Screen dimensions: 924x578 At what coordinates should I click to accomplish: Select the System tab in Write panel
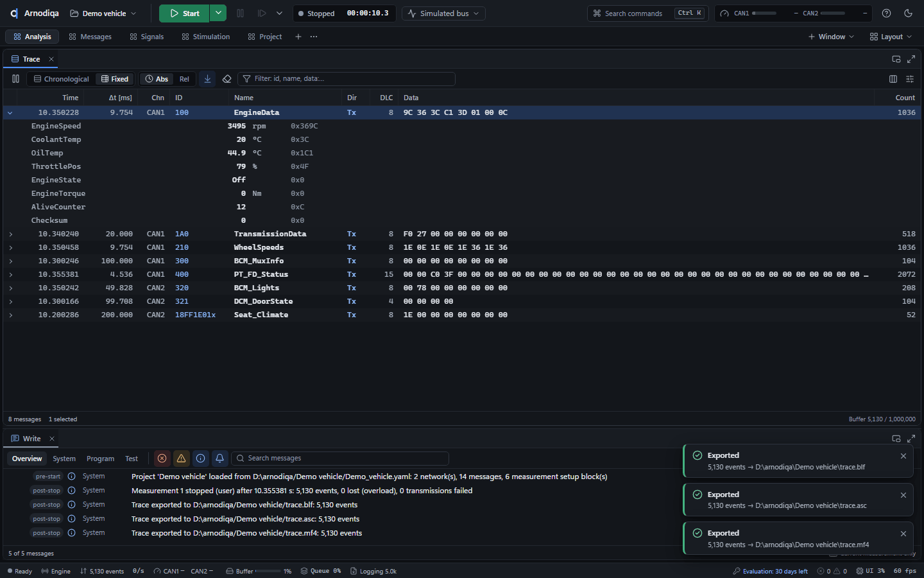pos(64,459)
